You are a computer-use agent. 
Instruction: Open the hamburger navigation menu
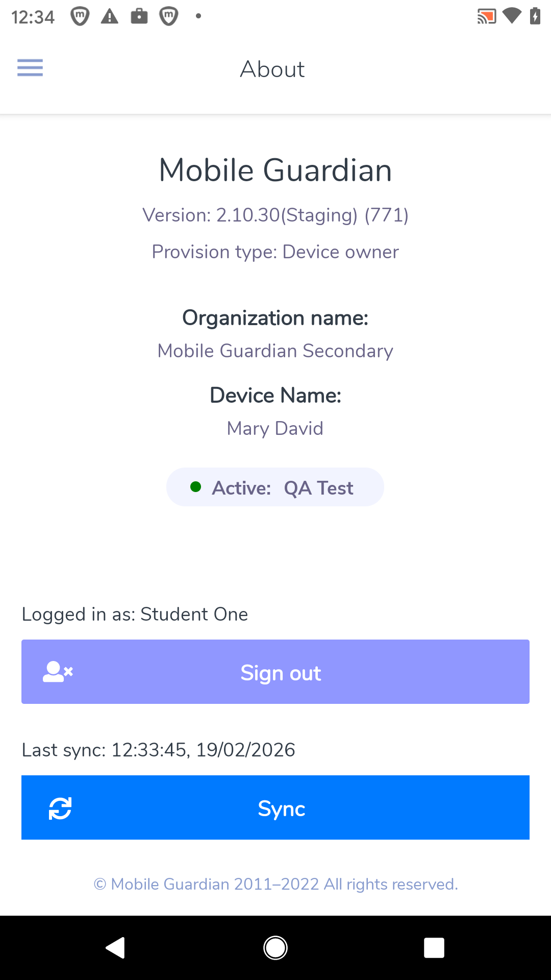(x=30, y=67)
